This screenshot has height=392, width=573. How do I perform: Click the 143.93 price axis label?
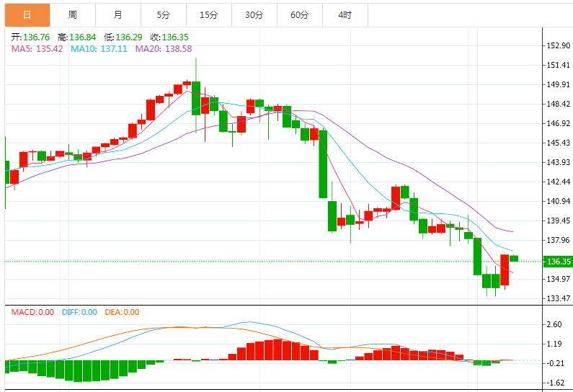[558, 162]
